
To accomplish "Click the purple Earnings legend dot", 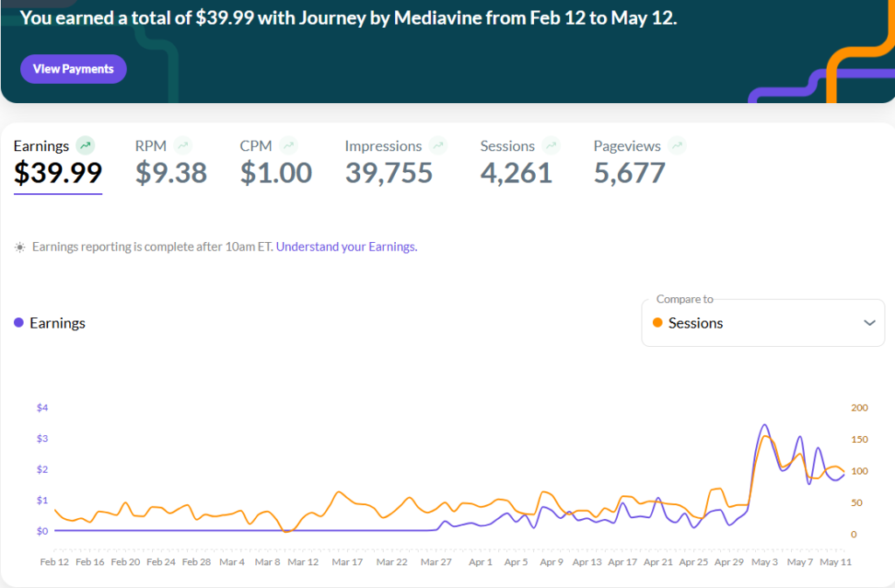I will coord(19,322).
